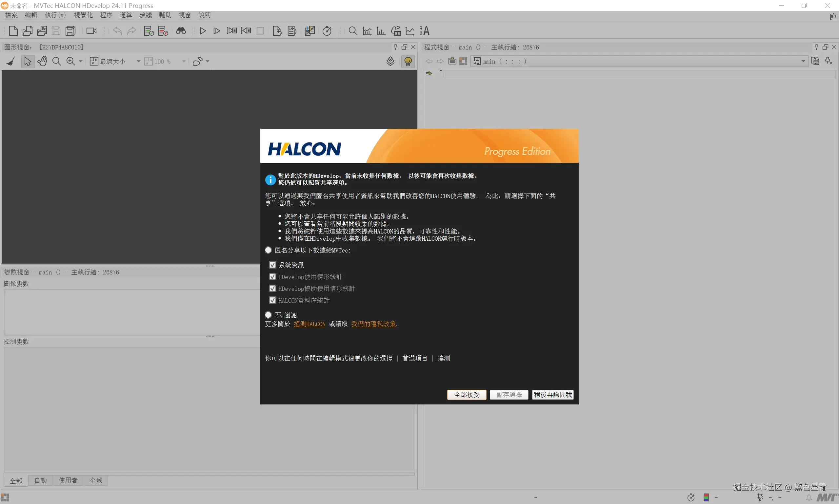The height and width of the screenshot is (504, 839).
Task: Open the Image Acquisition camera icon
Action: 91,31
